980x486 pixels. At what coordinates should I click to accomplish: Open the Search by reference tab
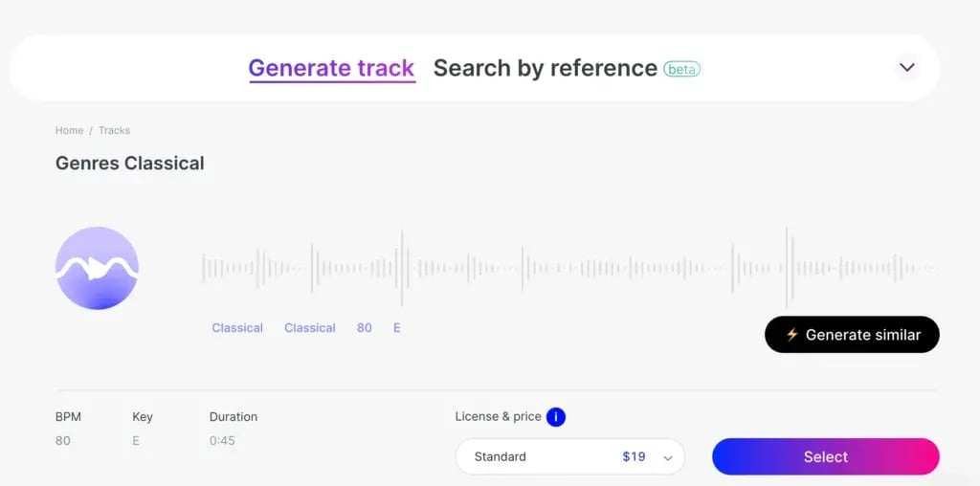point(545,68)
